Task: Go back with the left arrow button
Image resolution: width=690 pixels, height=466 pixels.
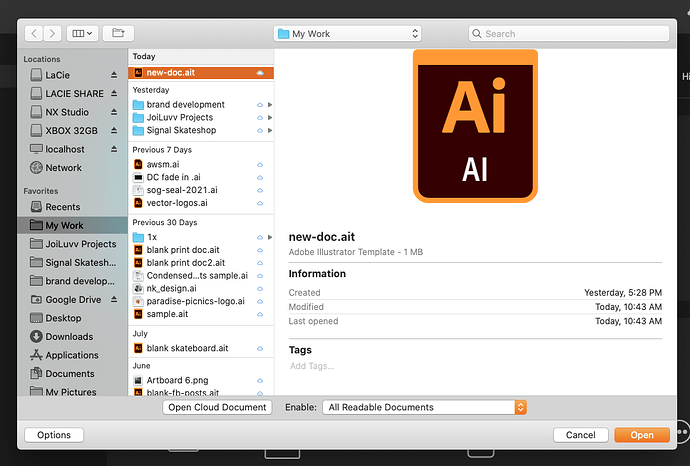Action: click(34, 33)
